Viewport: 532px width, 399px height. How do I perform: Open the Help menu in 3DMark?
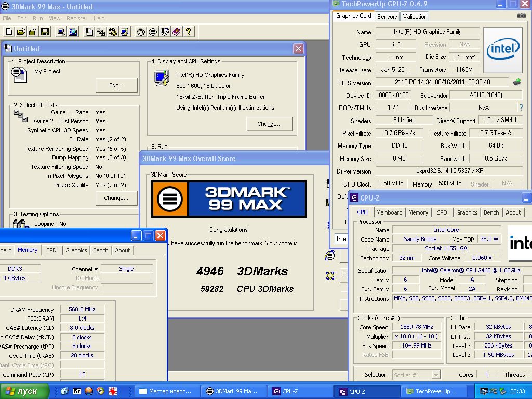[x=99, y=18]
